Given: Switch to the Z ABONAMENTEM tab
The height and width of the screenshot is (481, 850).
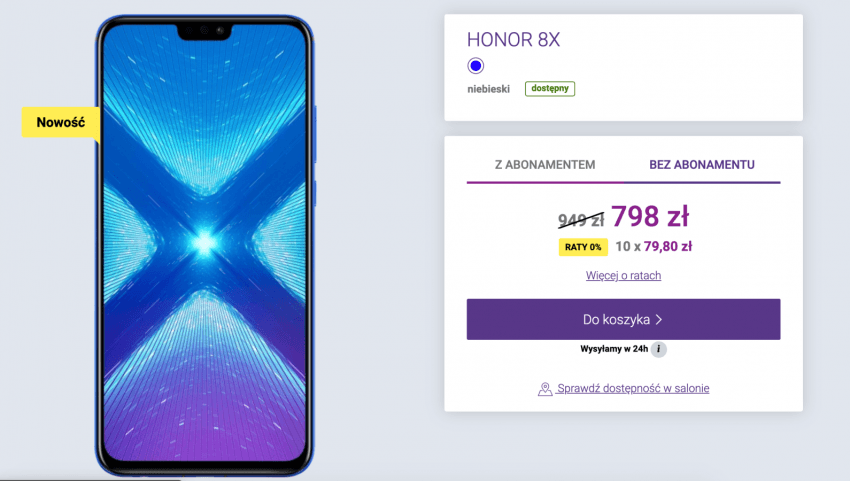Looking at the screenshot, I should [x=545, y=164].
